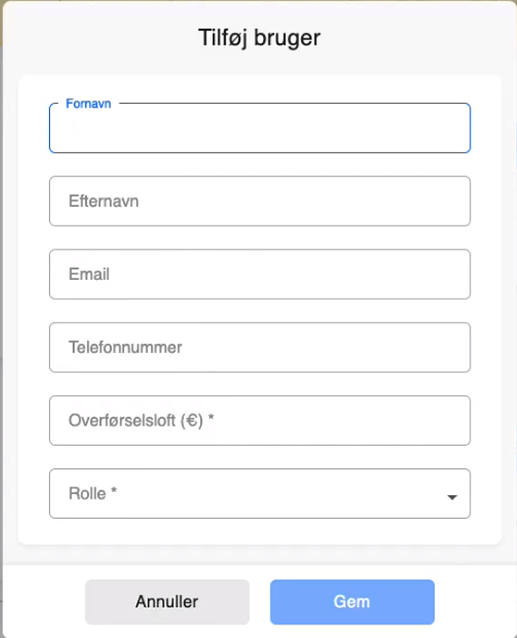Cancel with the Annuller button
This screenshot has height=638, width=517.
point(167,602)
